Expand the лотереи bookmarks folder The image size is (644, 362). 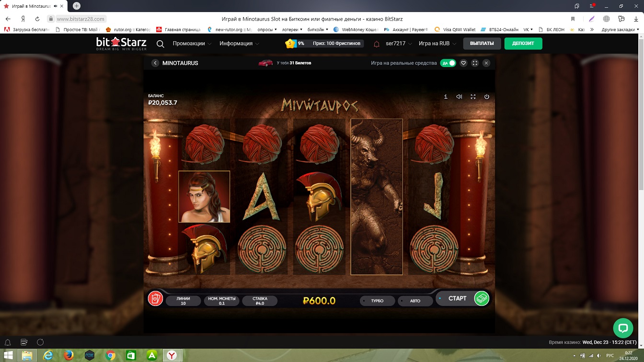pyautogui.click(x=293, y=30)
